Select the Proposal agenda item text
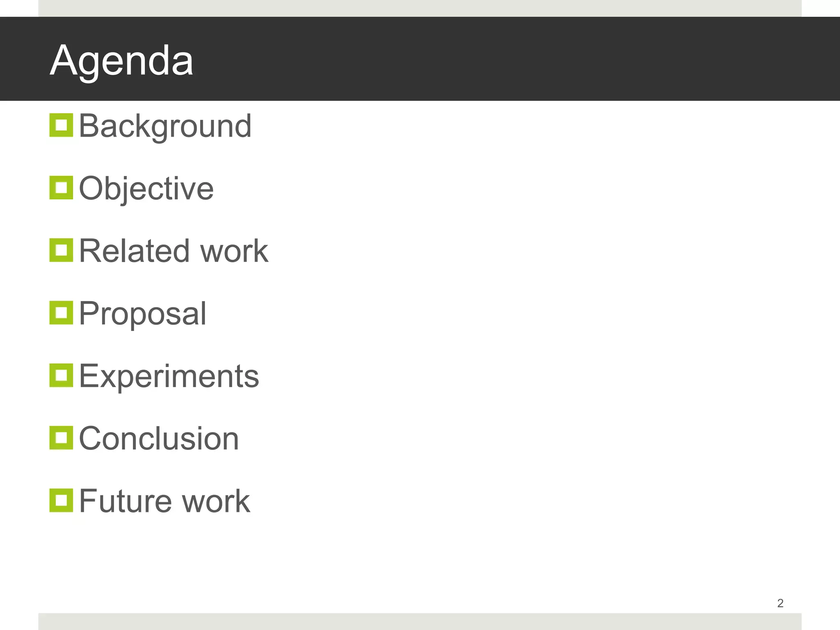 coord(142,314)
